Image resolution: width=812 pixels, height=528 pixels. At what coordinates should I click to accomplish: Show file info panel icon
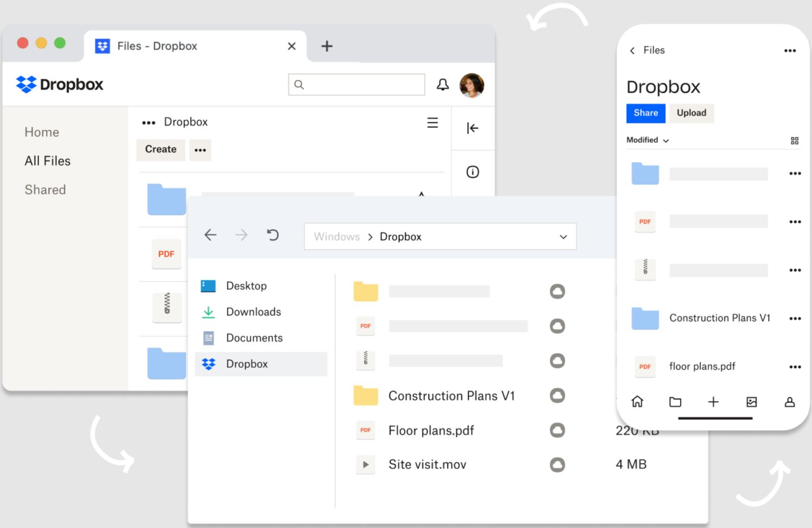[x=472, y=172]
